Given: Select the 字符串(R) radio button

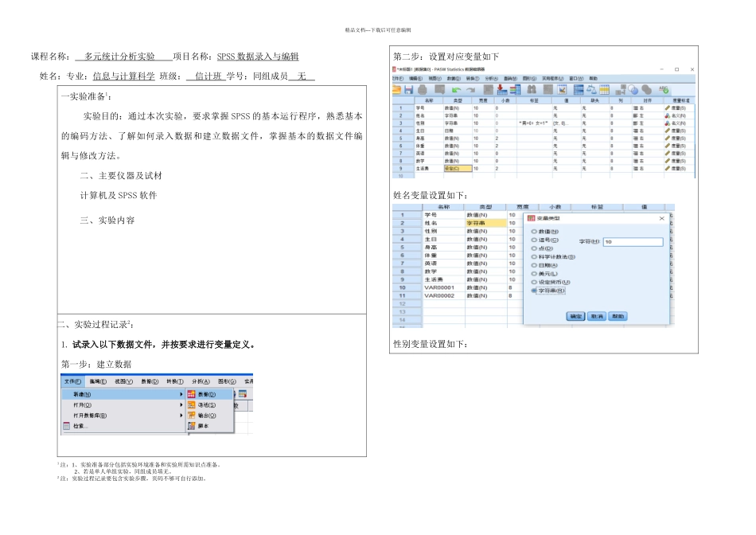Looking at the screenshot, I should click(534, 291).
